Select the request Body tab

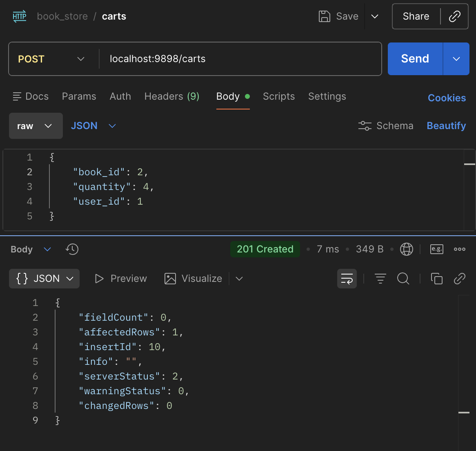point(233,96)
